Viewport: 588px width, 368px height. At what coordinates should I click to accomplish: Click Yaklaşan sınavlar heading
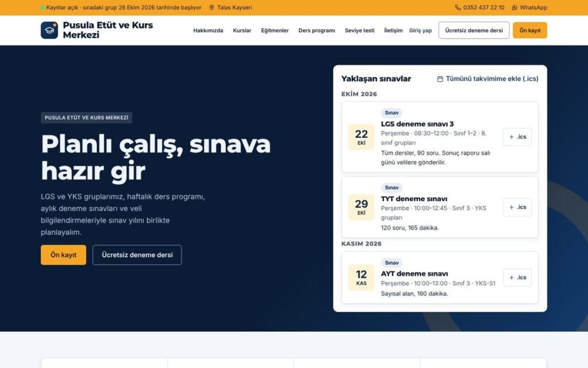click(376, 79)
